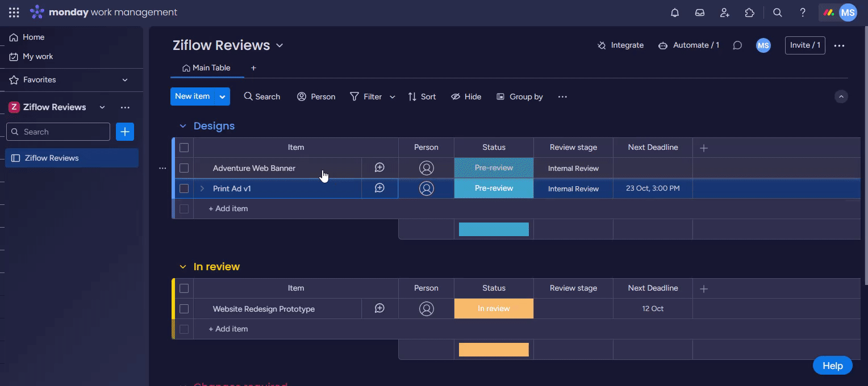Collapse the board header

(841, 96)
